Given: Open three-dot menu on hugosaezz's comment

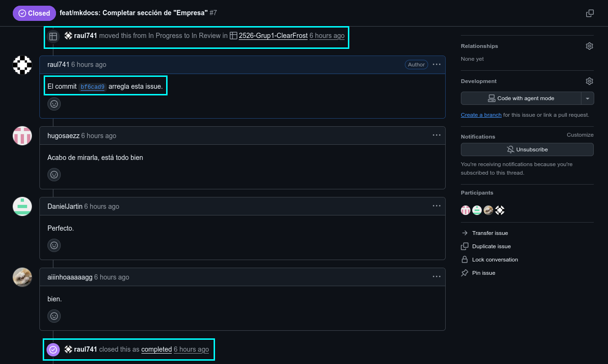Looking at the screenshot, I should click(x=436, y=135).
